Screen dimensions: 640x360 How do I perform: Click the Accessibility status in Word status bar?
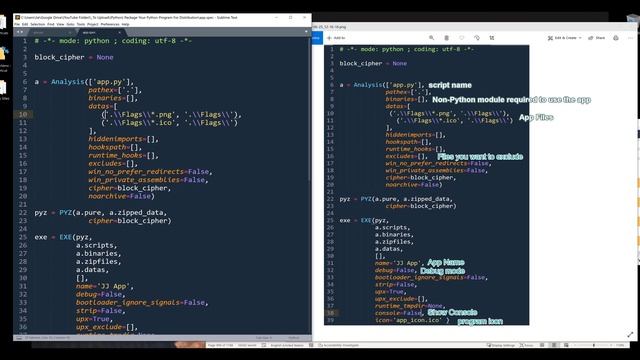(340, 345)
